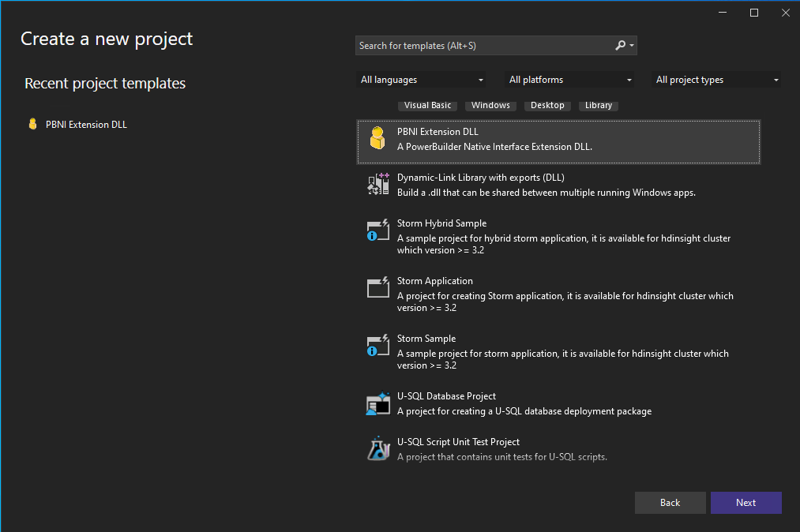Expand the All project types dropdown
Image resolution: width=800 pixels, height=532 pixels.
pos(717,80)
